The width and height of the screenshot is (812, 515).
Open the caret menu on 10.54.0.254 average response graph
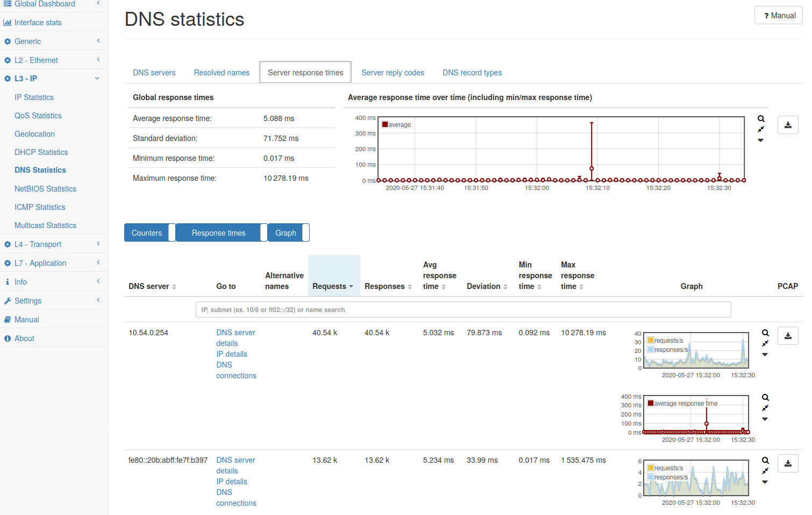click(x=765, y=419)
